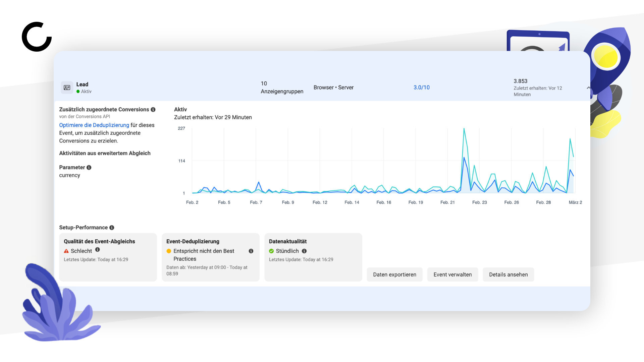
Task: Click chart peak near Feb. 21
Action: (x=464, y=129)
